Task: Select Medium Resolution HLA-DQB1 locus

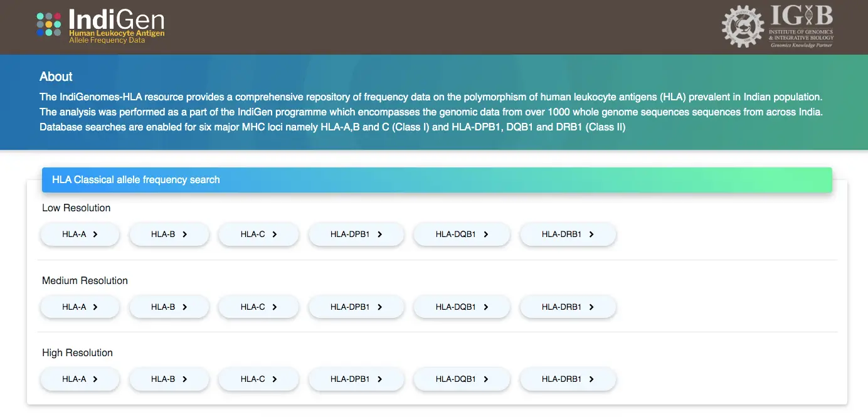Action: coord(462,307)
